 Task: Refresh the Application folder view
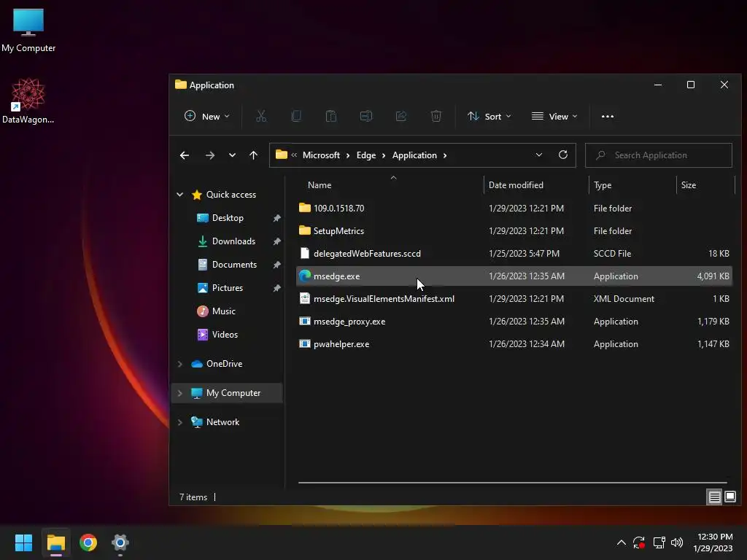563,155
